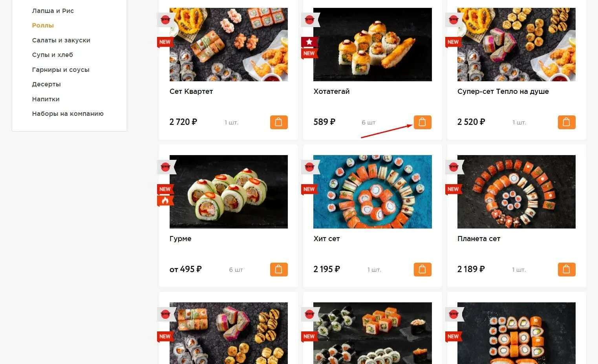Open the Планета сет product title link
The height and width of the screenshot is (364, 598).
479,238
